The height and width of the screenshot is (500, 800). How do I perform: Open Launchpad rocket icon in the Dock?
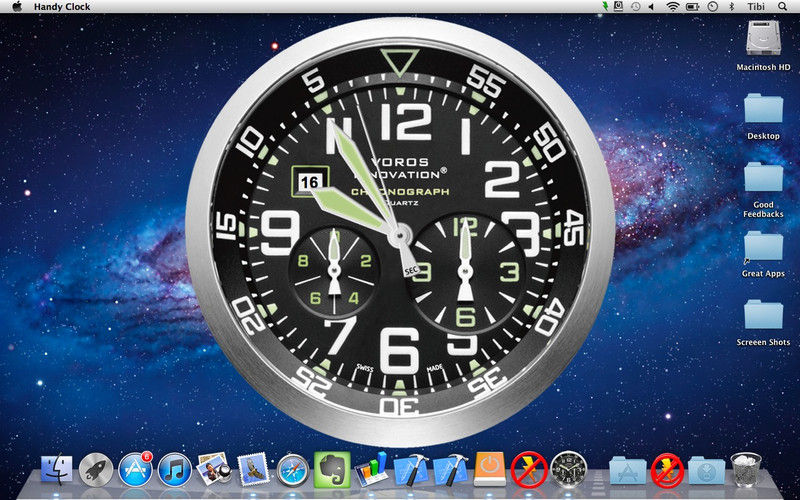coord(96,469)
